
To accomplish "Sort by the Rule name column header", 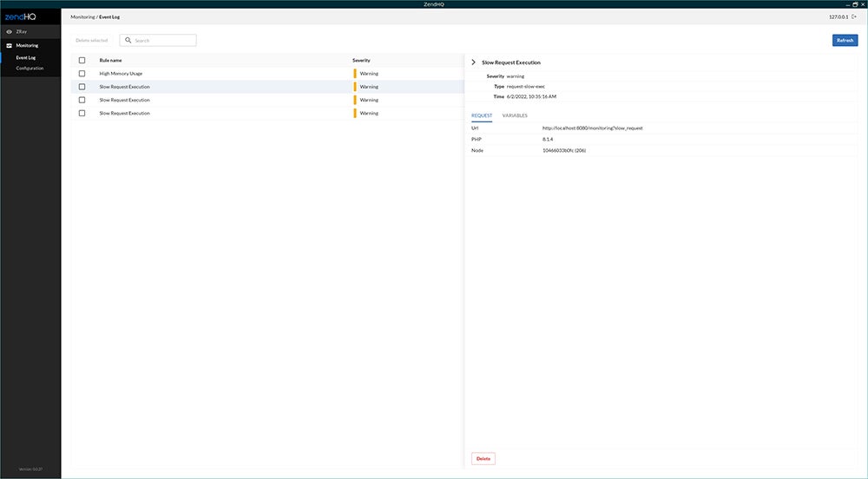I will 111,60.
